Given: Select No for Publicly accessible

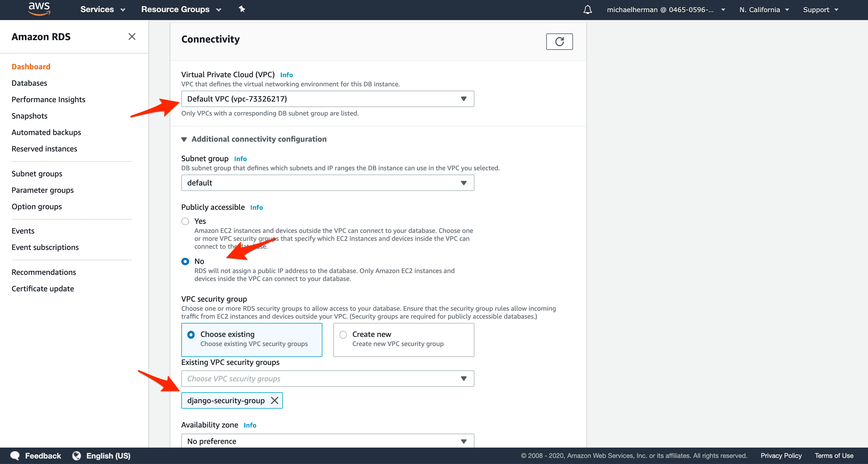Looking at the screenshot, I should click(x=185, y=261).
